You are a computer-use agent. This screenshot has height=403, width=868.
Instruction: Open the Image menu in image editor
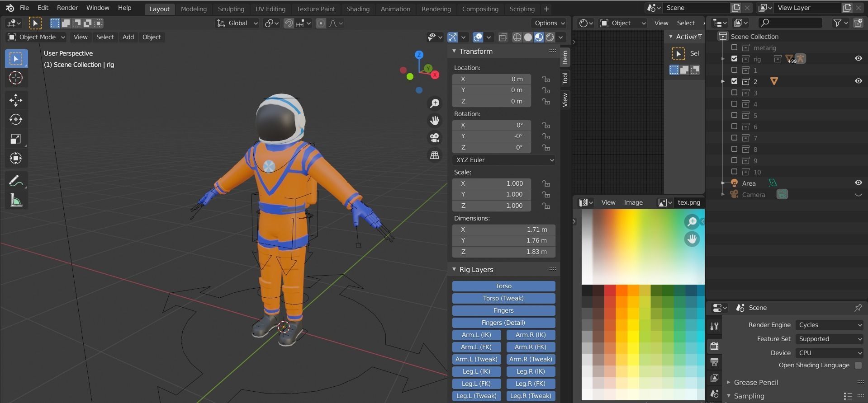633,202
